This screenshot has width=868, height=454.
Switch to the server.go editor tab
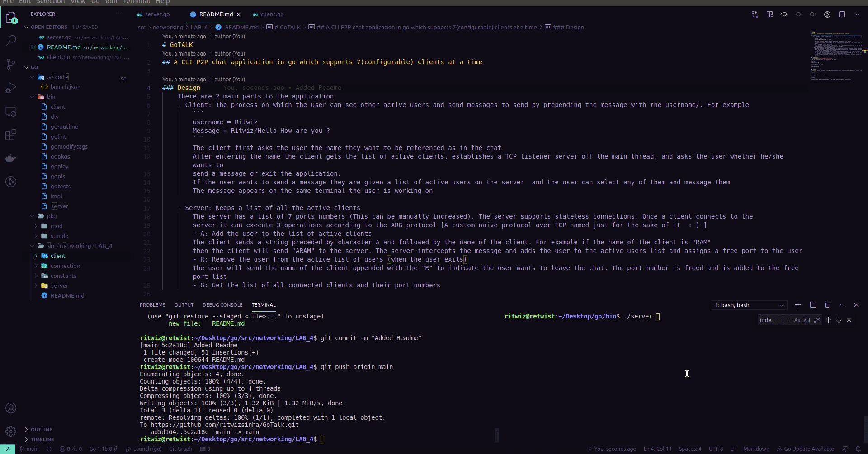pos(157,14)
